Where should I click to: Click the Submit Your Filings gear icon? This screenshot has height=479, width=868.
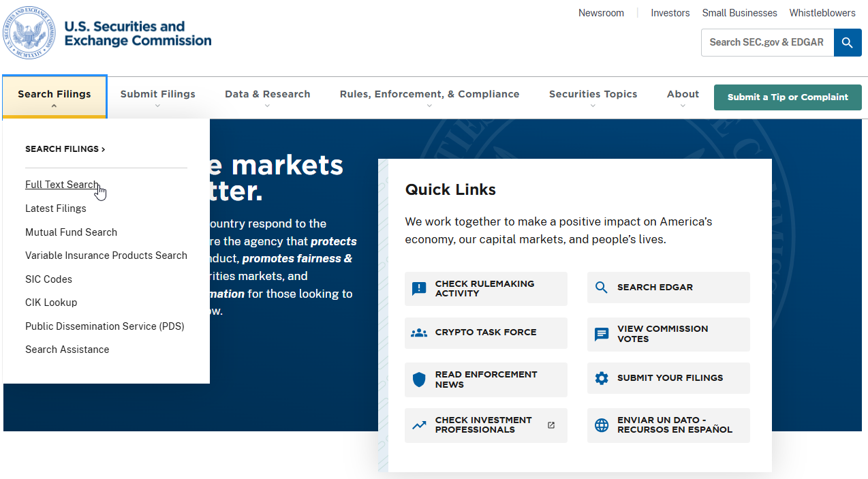point(601,377)
